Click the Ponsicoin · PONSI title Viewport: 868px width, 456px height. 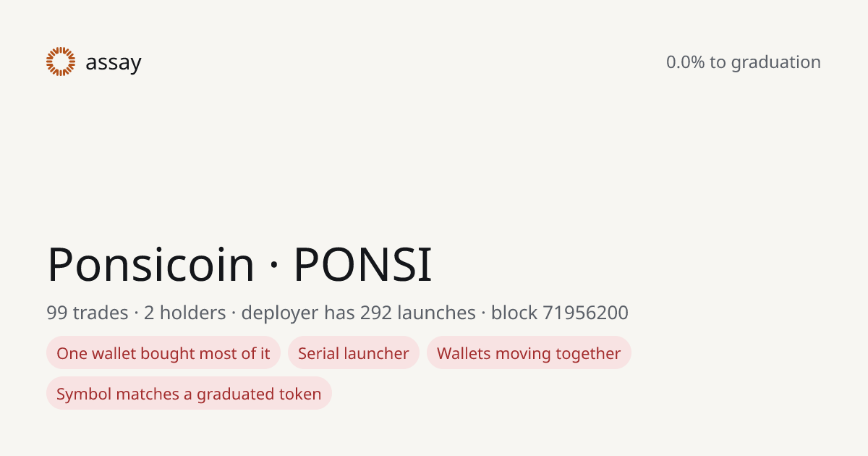(239, 264)
